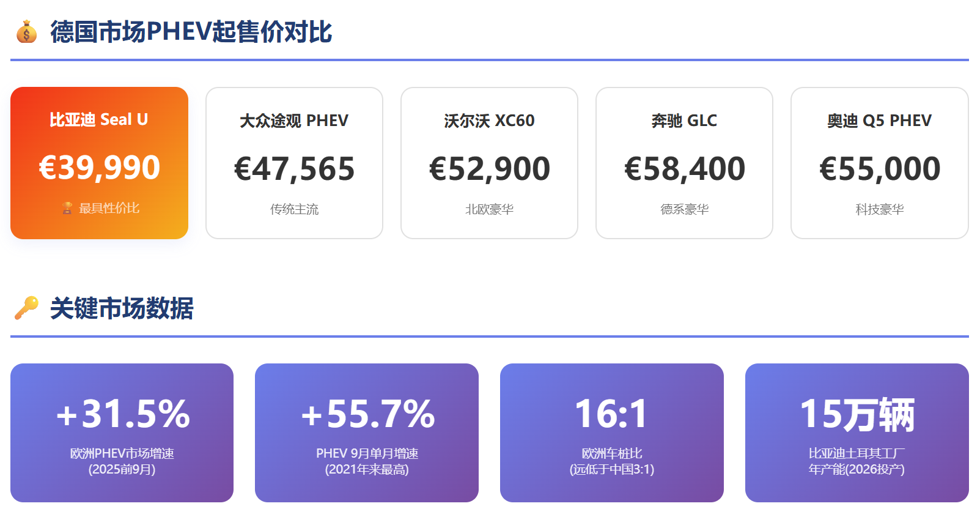Select the +55.7% monthly growth stat
The image size is (980, 517).
(x=367, y=414)
